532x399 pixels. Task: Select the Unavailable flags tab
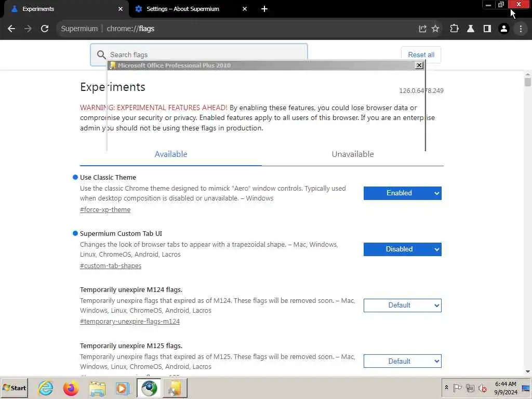point(353,154)
